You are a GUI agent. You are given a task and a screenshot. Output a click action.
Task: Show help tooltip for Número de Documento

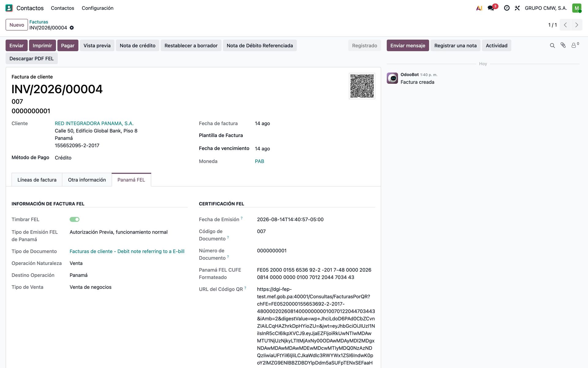tap(228, 257)
